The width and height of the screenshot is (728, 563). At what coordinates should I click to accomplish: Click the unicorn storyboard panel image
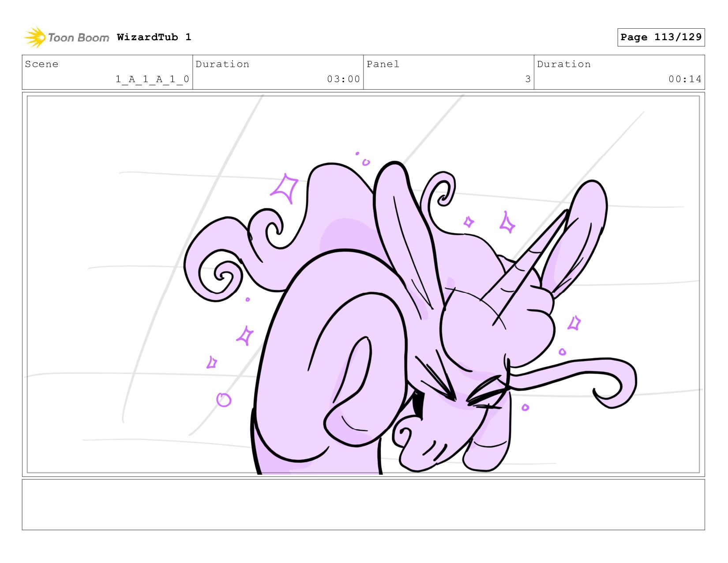click(363, 284)
